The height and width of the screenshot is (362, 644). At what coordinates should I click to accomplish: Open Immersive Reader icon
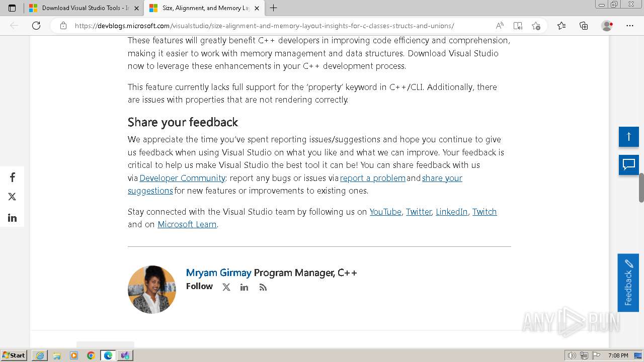coord(518,26)
